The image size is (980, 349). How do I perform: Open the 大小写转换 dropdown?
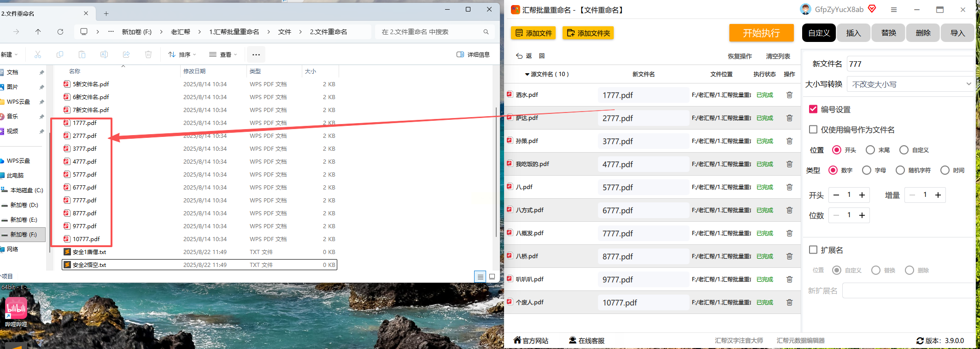pyautogui.click(x=911, y=84)
